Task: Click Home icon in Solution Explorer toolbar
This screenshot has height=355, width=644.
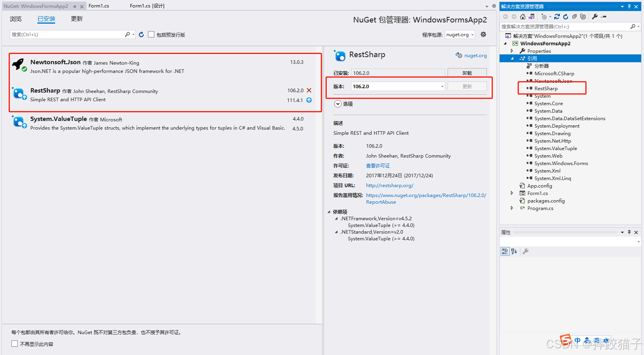Action: tap(523, 17)
